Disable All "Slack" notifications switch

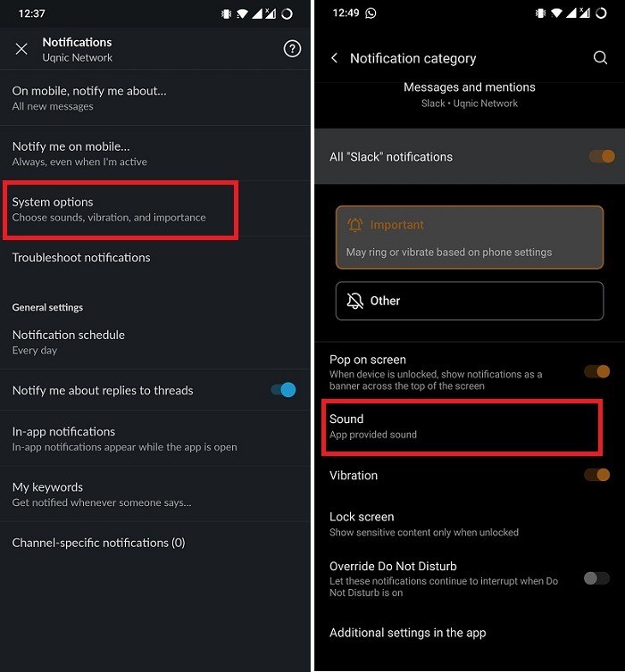tap(602, 156)
